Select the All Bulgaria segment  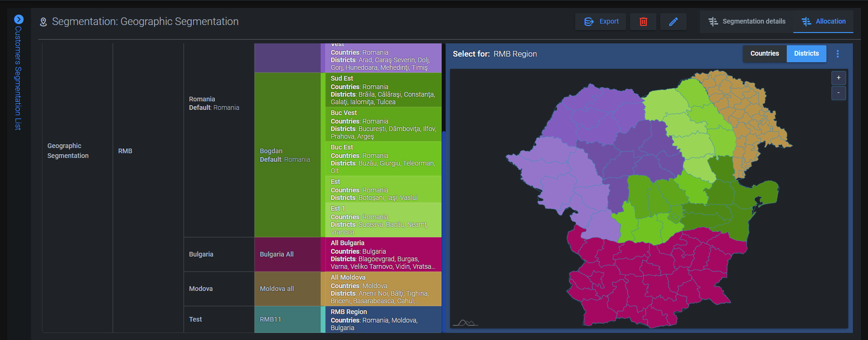point(383,254)
